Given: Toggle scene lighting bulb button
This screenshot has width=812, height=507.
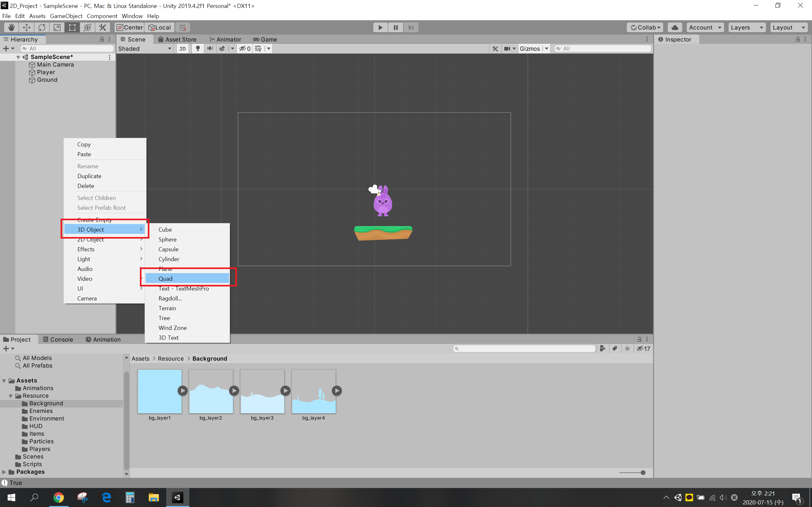Looking at the screenshot, I should 198,48.
